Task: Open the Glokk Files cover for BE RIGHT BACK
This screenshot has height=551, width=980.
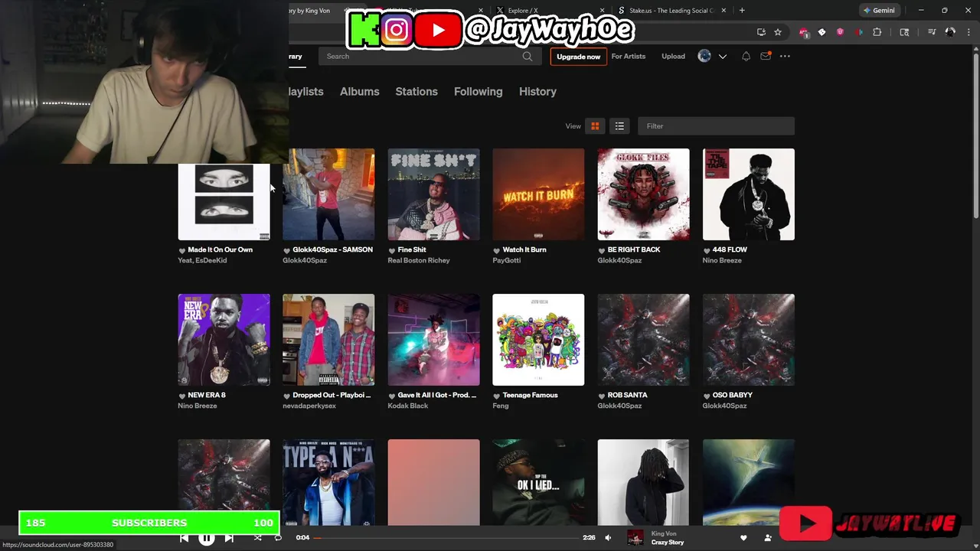Action: [x=643, y=194]
